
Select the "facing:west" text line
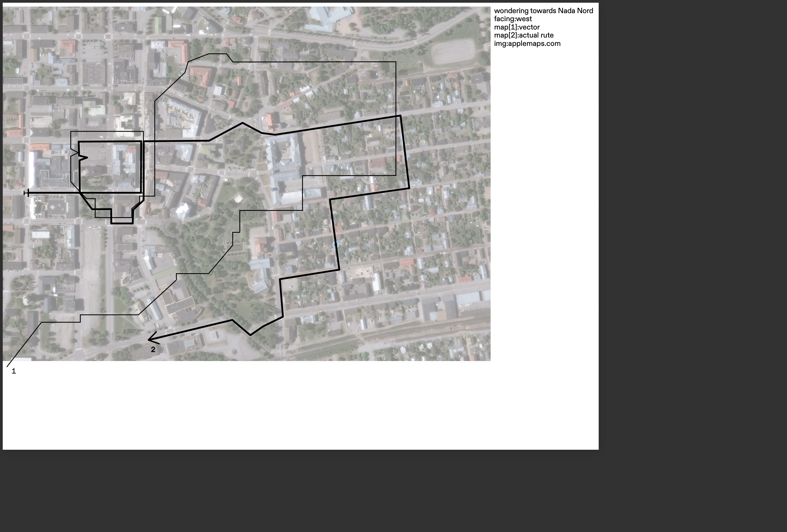(x=513, y=19)
